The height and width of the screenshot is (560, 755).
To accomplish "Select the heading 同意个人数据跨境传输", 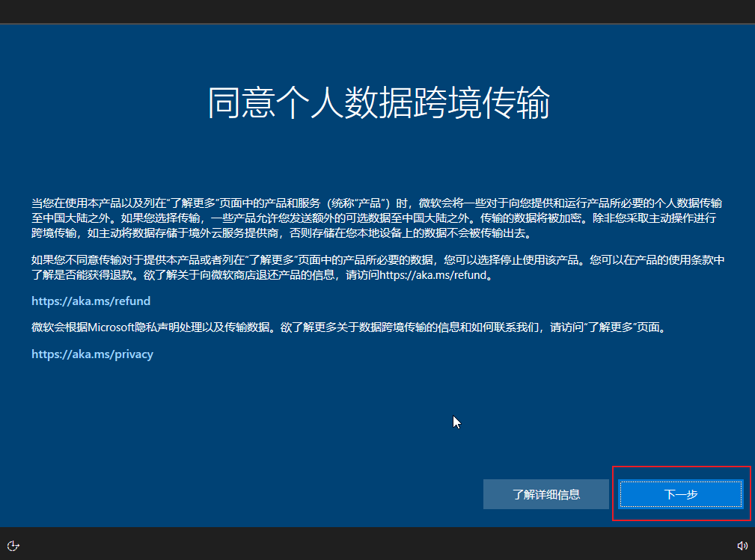I will (x=379, y=103).
